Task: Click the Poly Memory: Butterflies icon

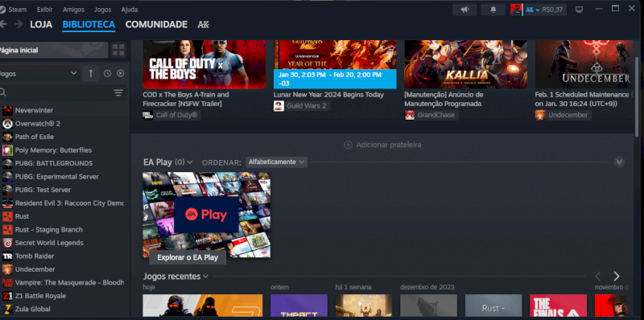Action: point(7,150)
